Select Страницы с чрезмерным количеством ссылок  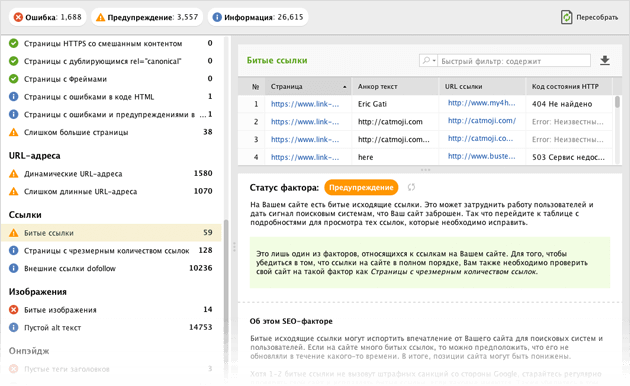tap(111, 251)
